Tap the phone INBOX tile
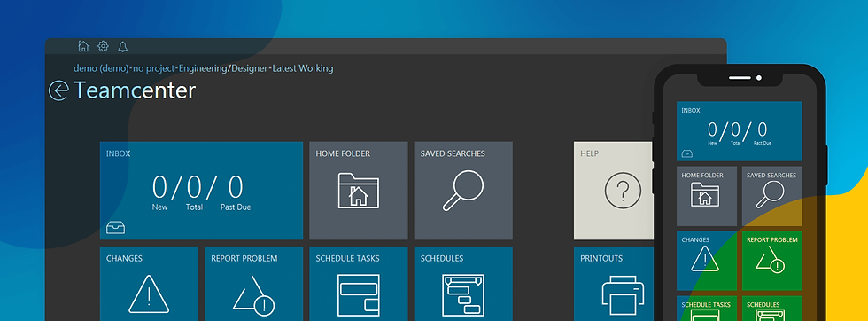This screenshot has width=868, height=321. 739,131
